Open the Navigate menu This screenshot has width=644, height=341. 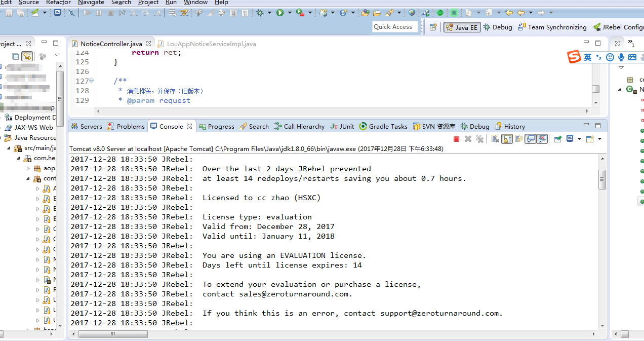pyautogui.click(x=91, y=3)
